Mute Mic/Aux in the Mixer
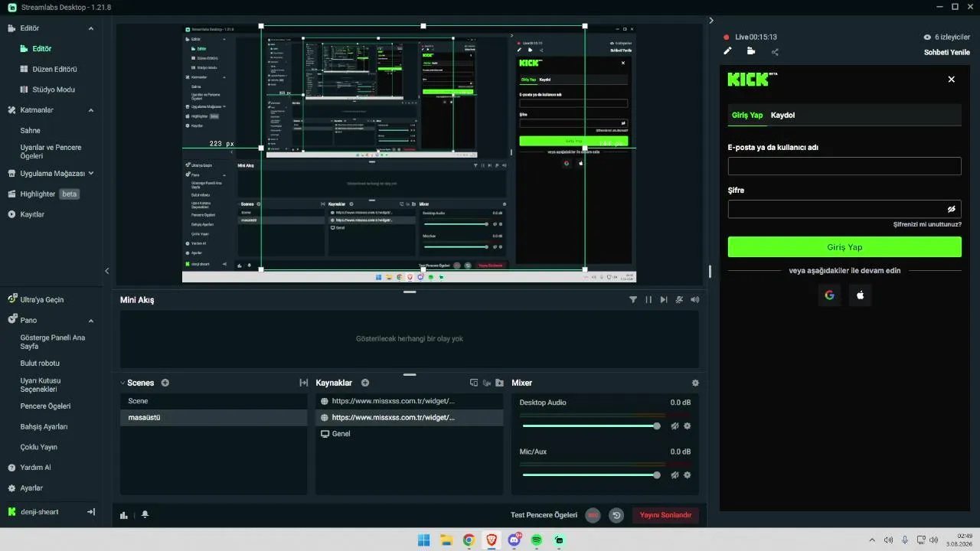Viewport: 980px width, 551px height. 675,475
